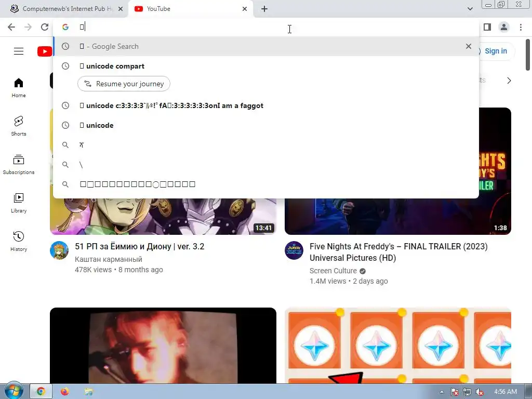532x399 pixels.
Task: Launch Firefox from the taskbar
Action: click(x=64, y=392)
